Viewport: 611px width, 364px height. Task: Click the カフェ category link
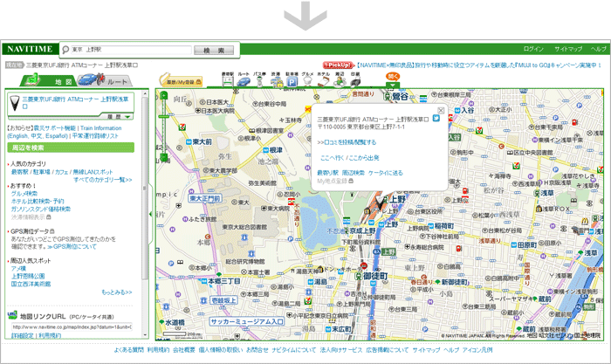(61, 172)
